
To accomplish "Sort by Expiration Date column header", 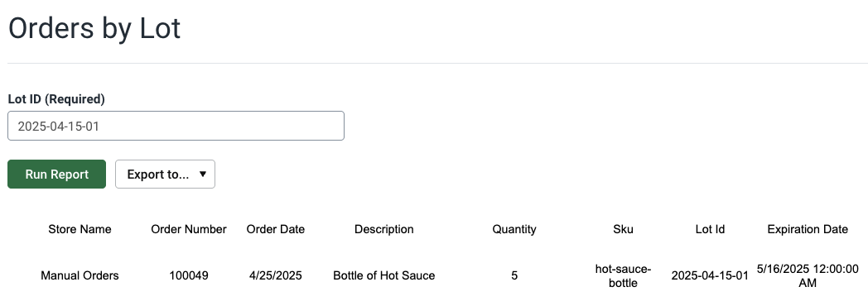I will coord(808,229).
